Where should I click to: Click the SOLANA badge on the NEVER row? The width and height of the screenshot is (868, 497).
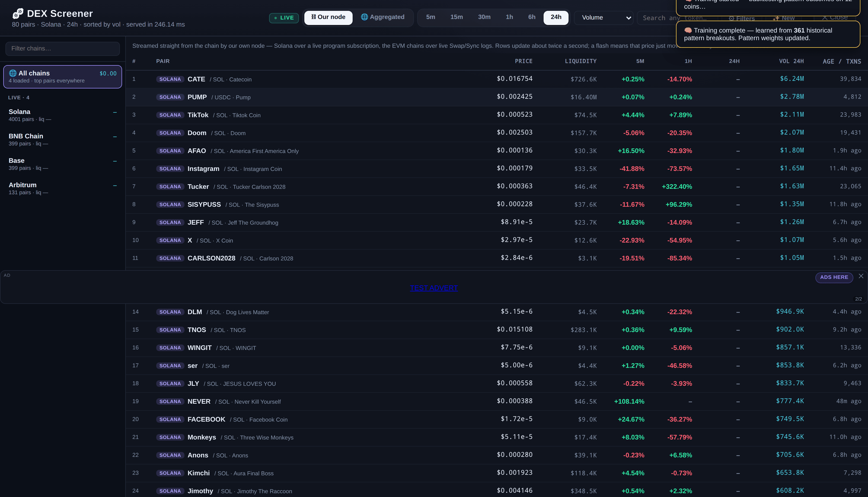[170, 402]
